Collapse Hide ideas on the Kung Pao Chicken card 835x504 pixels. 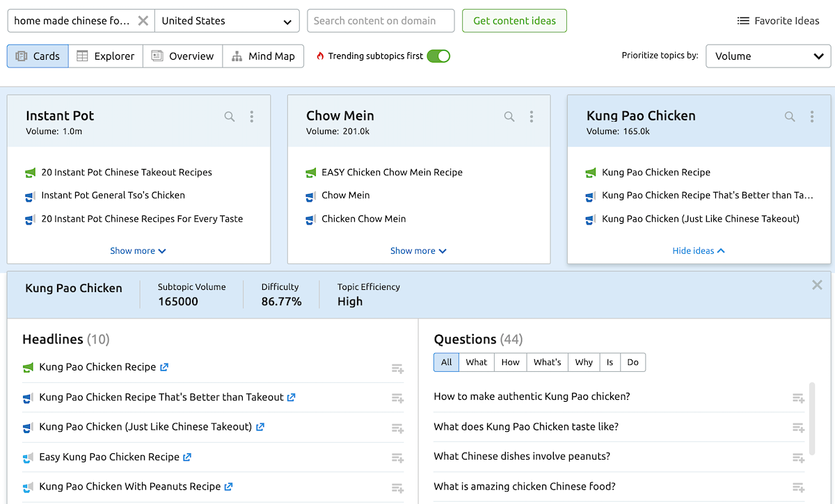(699, 251)
